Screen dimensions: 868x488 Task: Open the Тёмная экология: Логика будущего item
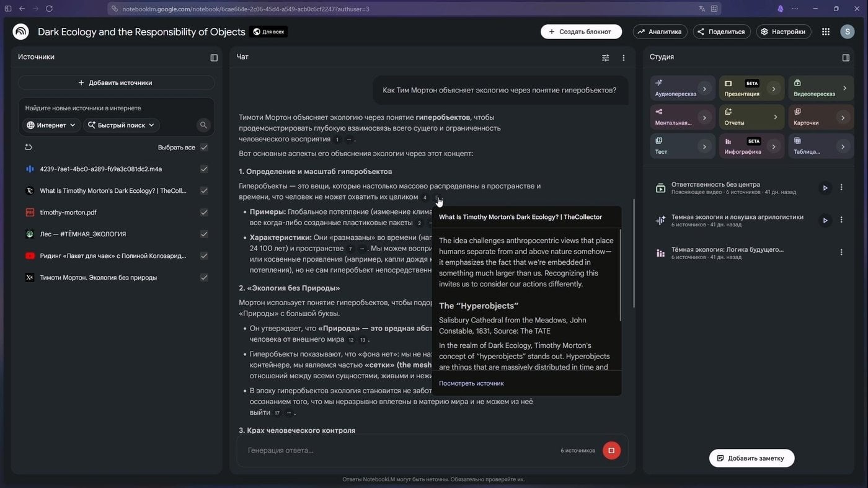[727, 252]
